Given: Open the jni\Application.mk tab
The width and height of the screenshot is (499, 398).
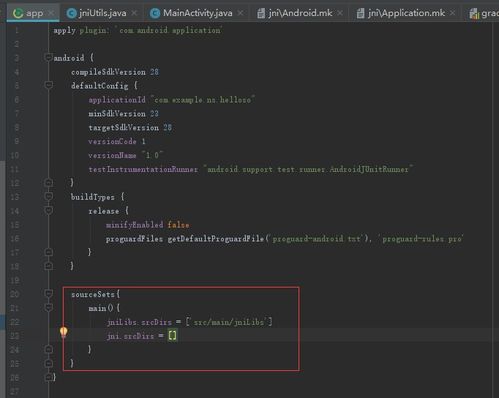Looking at the screenshot, I should [406, 13].
